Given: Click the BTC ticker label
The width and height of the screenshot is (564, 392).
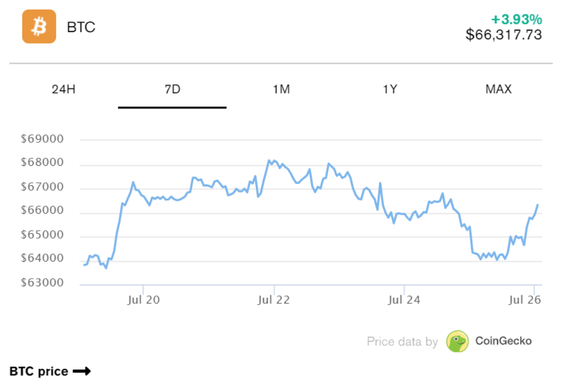Looking at the screenshot, I should pyautogui.click(x=81, y=27).
